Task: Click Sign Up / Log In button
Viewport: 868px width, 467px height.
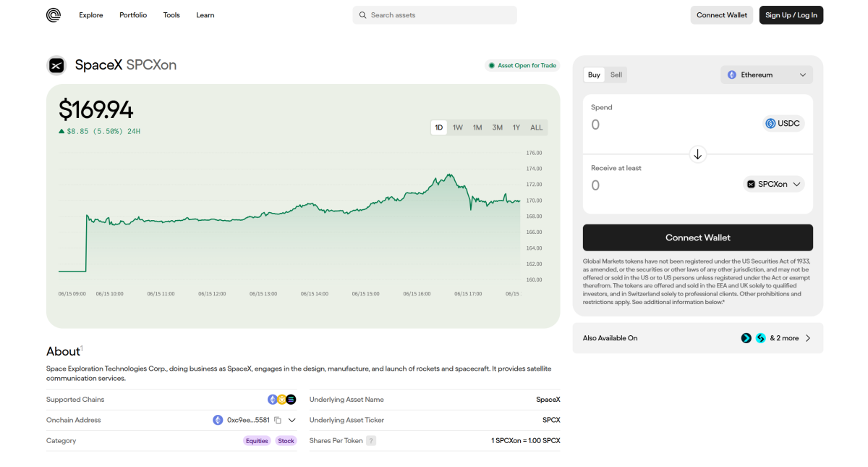Action: coord(791,15)
